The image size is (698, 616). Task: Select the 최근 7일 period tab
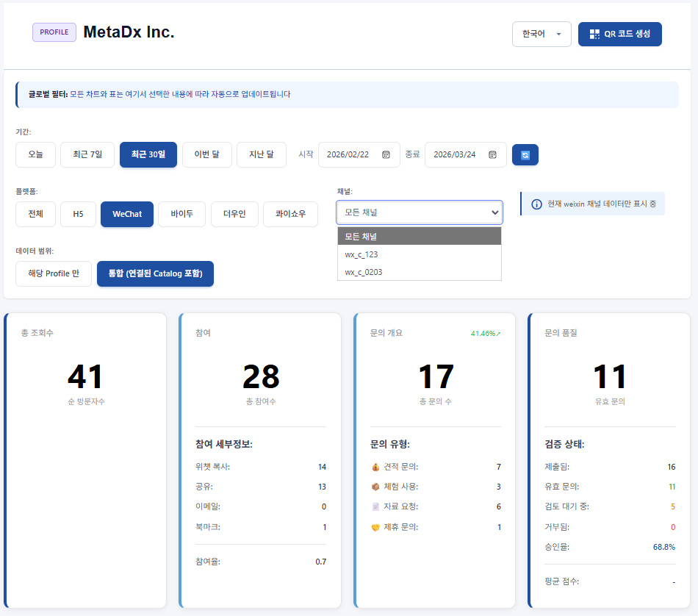(x=87, y=155)
